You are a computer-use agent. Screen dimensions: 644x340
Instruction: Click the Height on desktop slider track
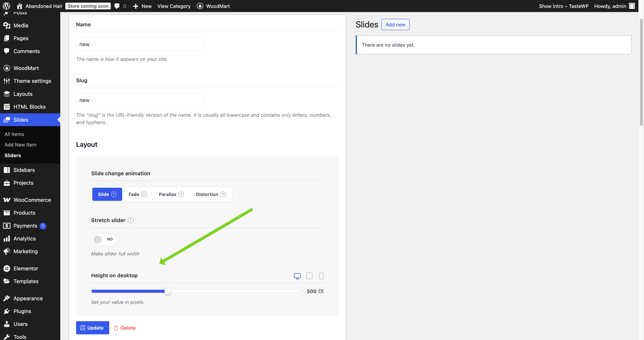coord(196,291)
